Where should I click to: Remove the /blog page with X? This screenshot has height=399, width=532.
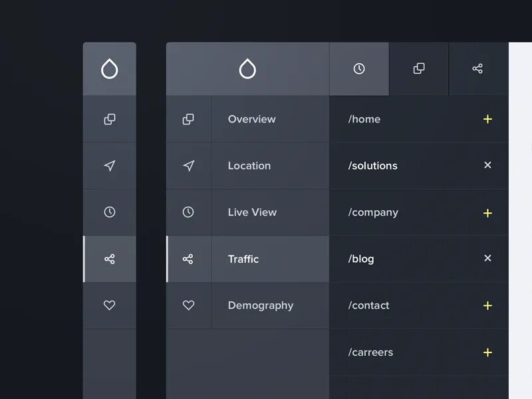(x=487, y=258)
